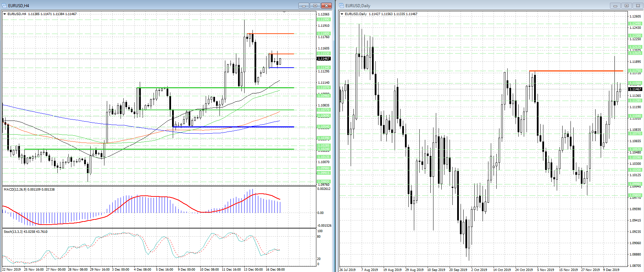This screenshot has width=644, height=272.
Task: Click the 9 Dec 2019 date label
Action: (x=611, y=270)
